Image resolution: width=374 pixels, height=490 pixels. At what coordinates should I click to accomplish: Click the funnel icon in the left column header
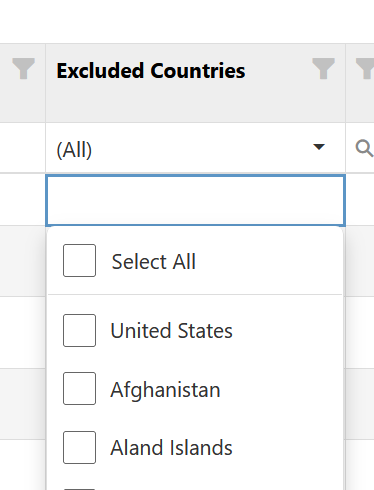click(x=23, y=68)
